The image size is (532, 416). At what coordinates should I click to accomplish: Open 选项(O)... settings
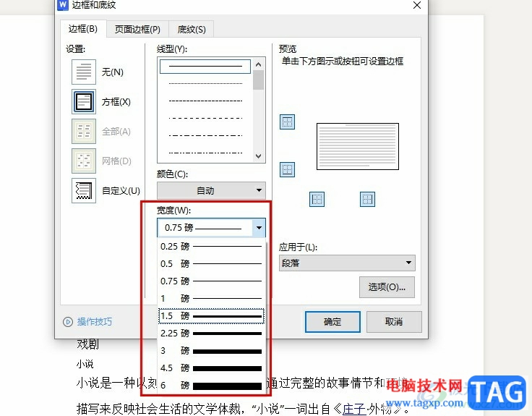(x=387, y=287)
